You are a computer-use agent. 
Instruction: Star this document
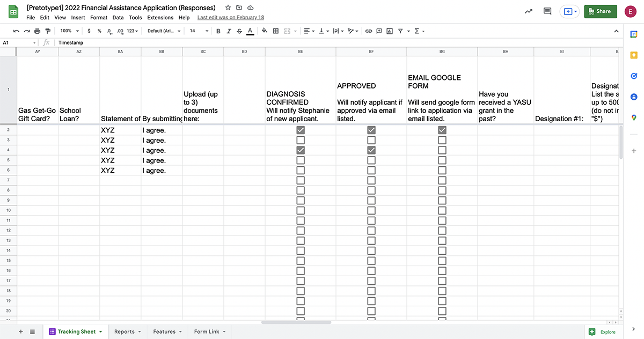point(228,8)
